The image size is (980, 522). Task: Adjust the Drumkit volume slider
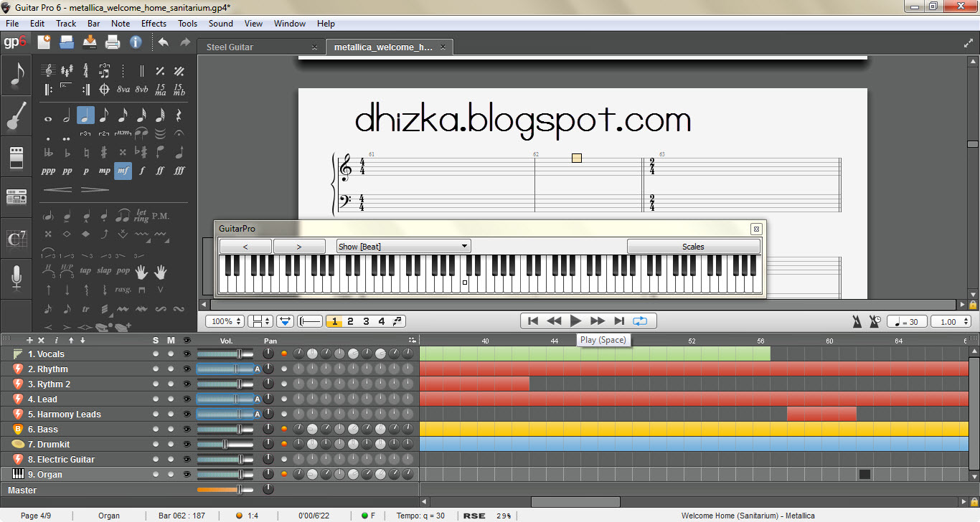[x=225, y=445]
